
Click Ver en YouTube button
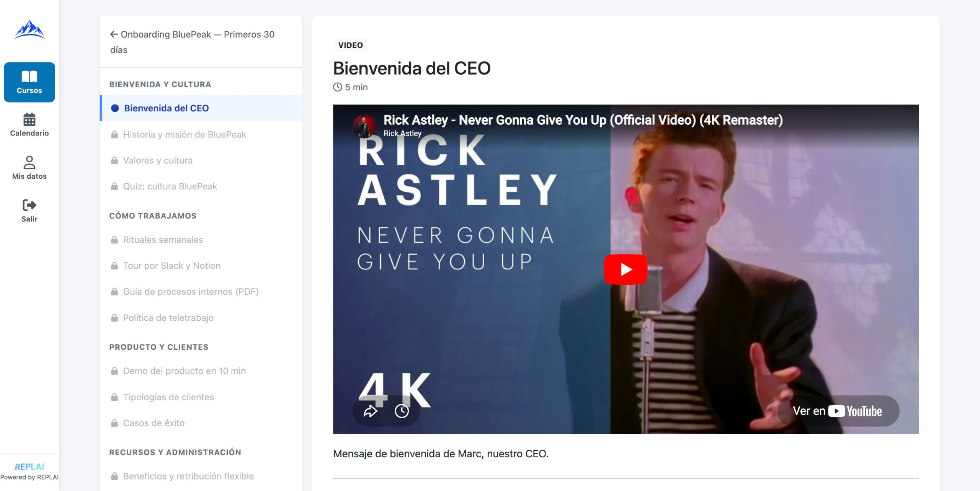click(x=838, y=411)
